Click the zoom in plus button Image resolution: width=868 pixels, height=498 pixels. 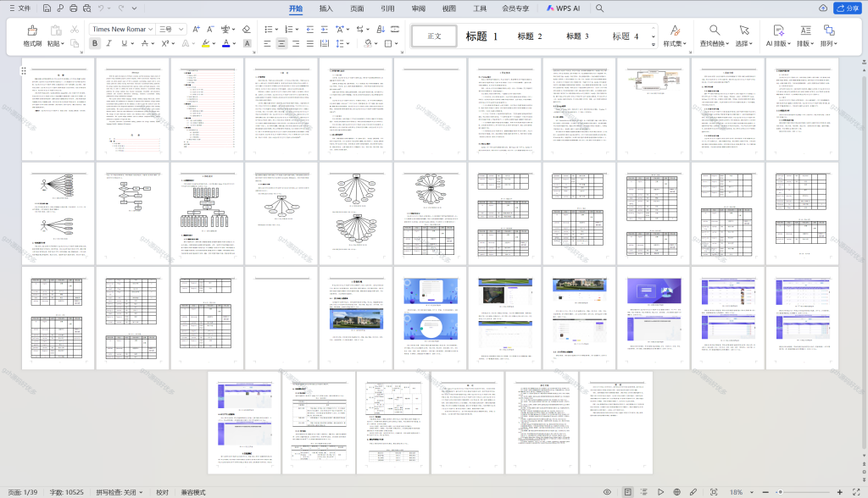pos(840,492)
